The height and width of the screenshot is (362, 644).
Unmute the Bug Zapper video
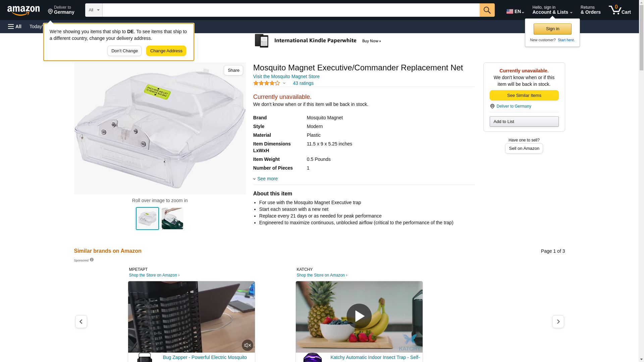click(x=248, y=345)
